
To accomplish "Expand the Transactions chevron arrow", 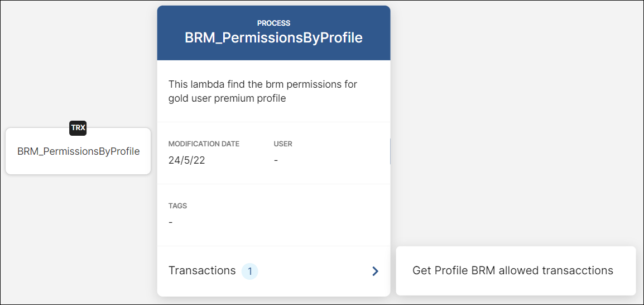I will point(375,271).
